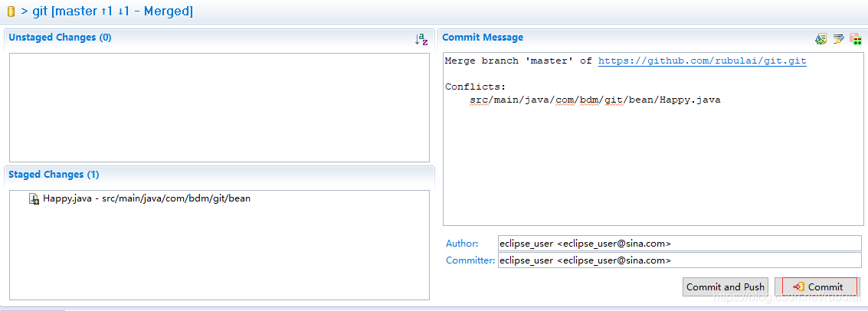Image resolution: width=868 pixels, height=311 pixels.
Task: Open the github.com/rubulai/git.git link
Action: pos(702,61)
